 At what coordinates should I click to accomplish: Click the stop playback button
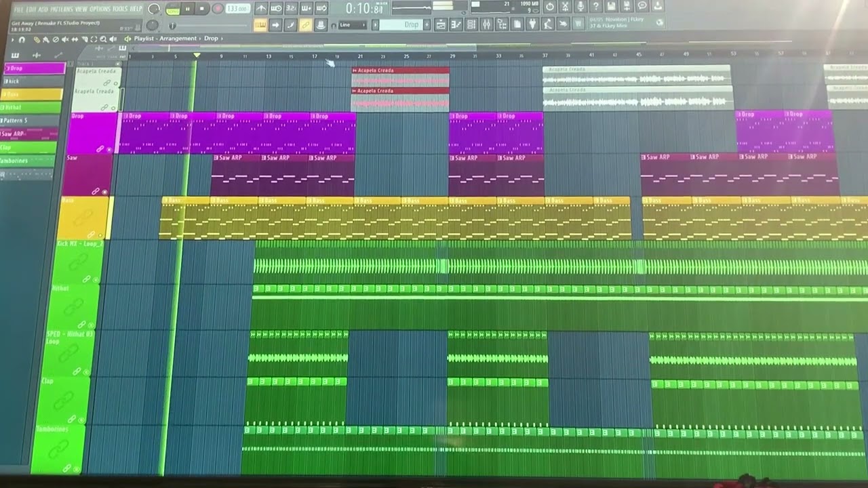pos(202,9)
